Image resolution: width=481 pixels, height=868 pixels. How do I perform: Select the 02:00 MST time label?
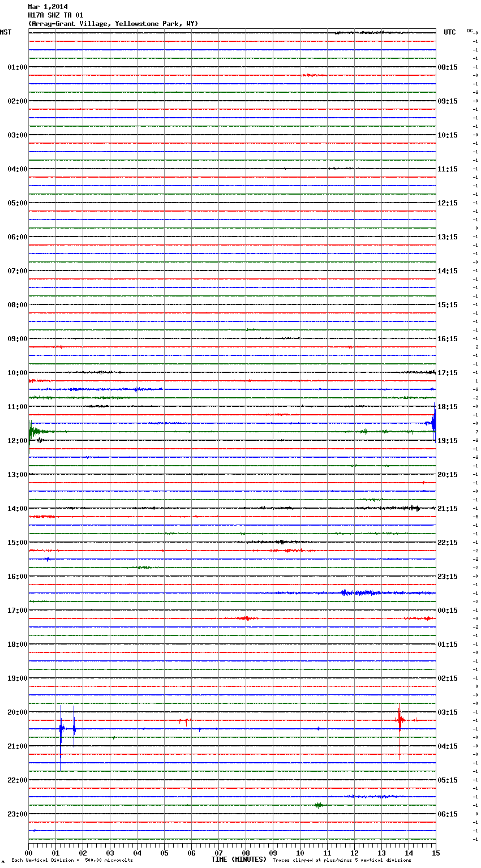click(x=18, y=101)
